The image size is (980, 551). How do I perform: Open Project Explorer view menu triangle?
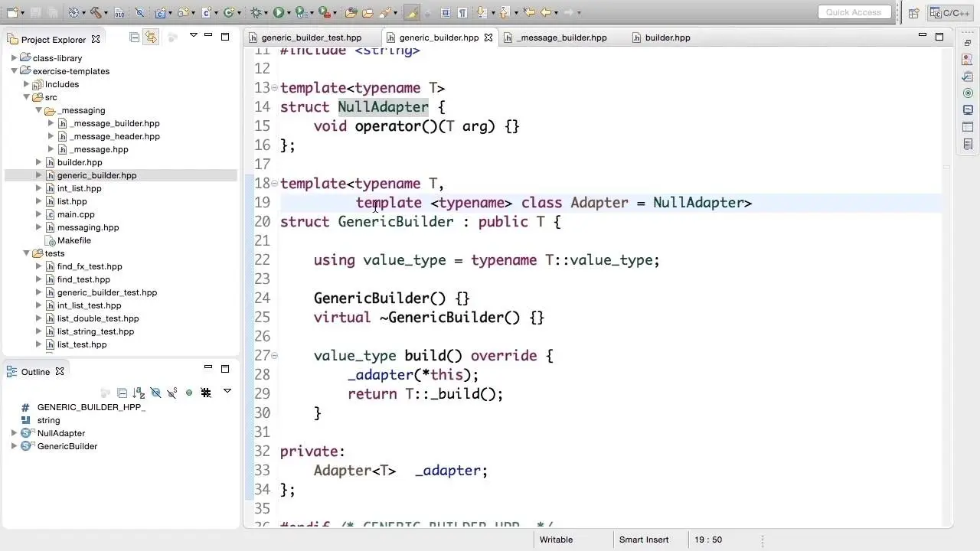tap(193, 35)
